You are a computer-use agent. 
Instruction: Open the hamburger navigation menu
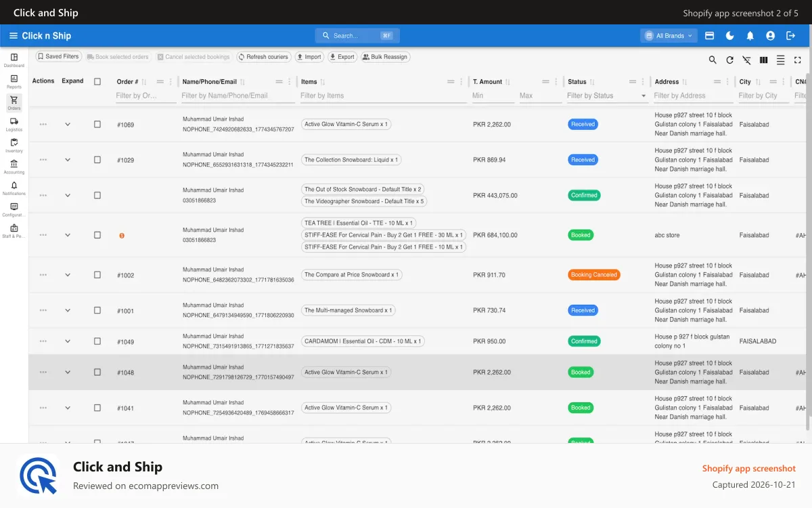[x=14, y=36]
